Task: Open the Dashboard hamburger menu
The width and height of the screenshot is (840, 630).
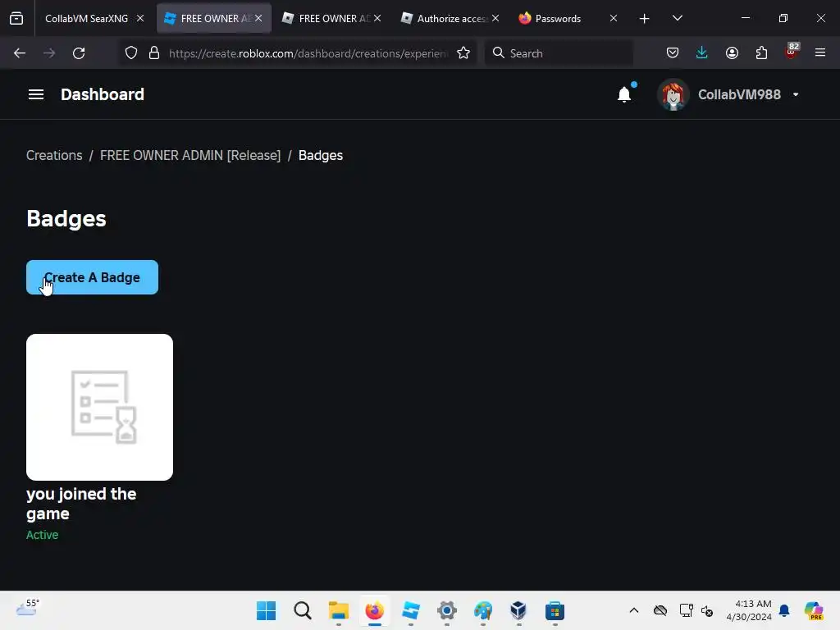Action: tap(36, 94)
